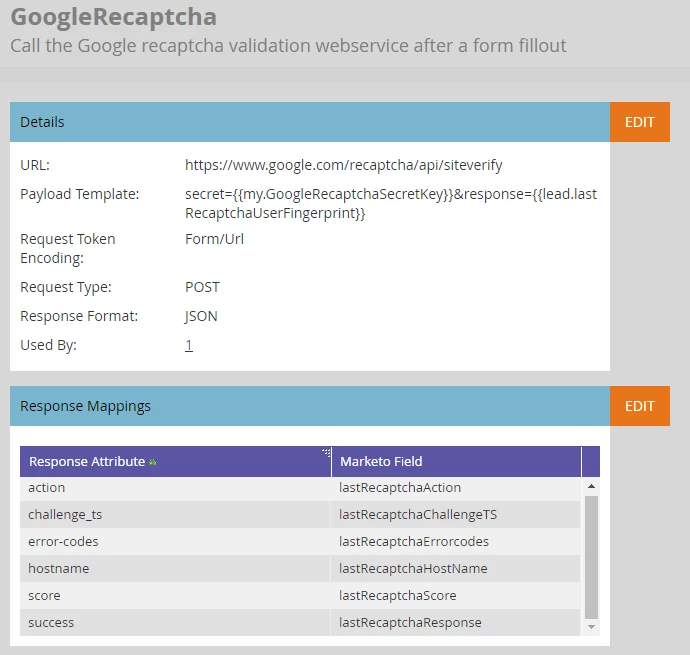
Task: Click the URL: label
Action: click(35, 165)
